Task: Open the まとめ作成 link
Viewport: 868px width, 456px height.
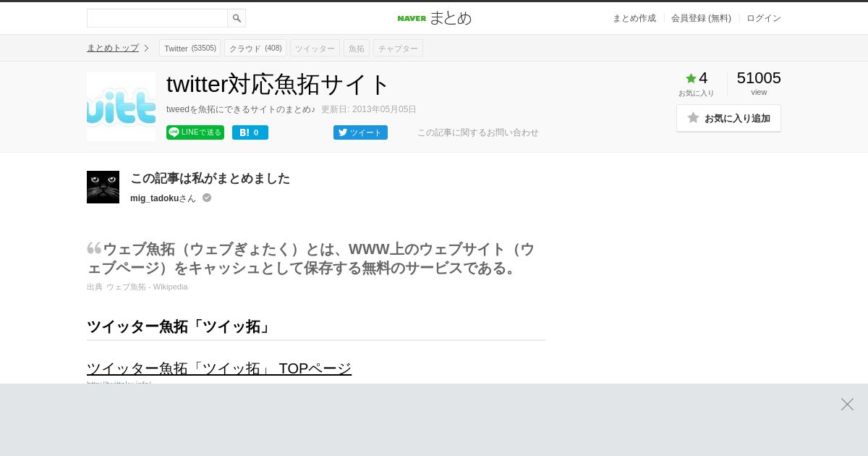Action: click(x=634, y=18)
